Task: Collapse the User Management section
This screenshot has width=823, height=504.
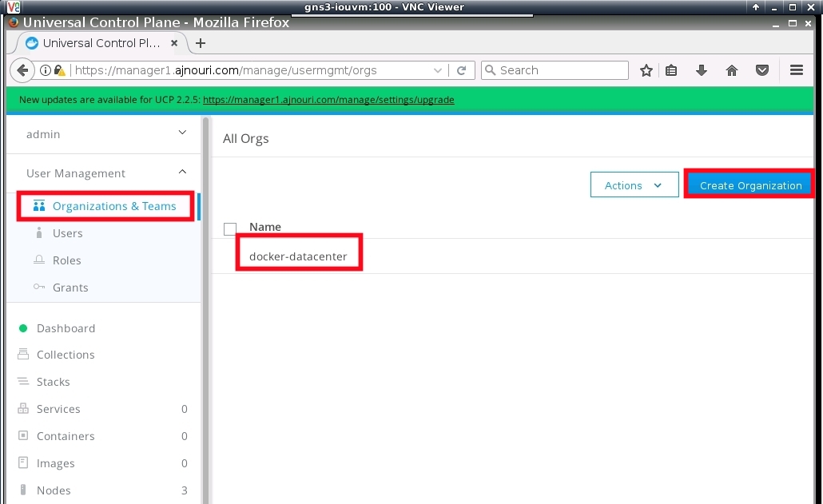Action: tap(182, 172)
